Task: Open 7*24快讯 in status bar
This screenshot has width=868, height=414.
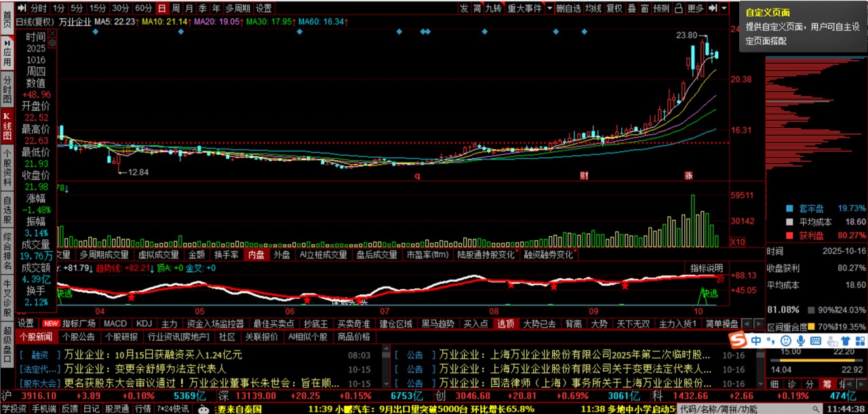Action: [x=173, y=409]
